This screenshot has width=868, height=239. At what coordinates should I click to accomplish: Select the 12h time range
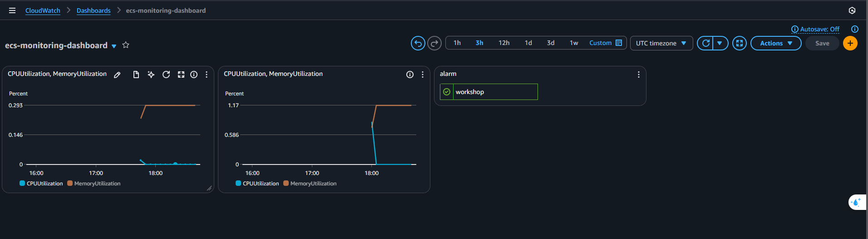[x=504, y=43]
